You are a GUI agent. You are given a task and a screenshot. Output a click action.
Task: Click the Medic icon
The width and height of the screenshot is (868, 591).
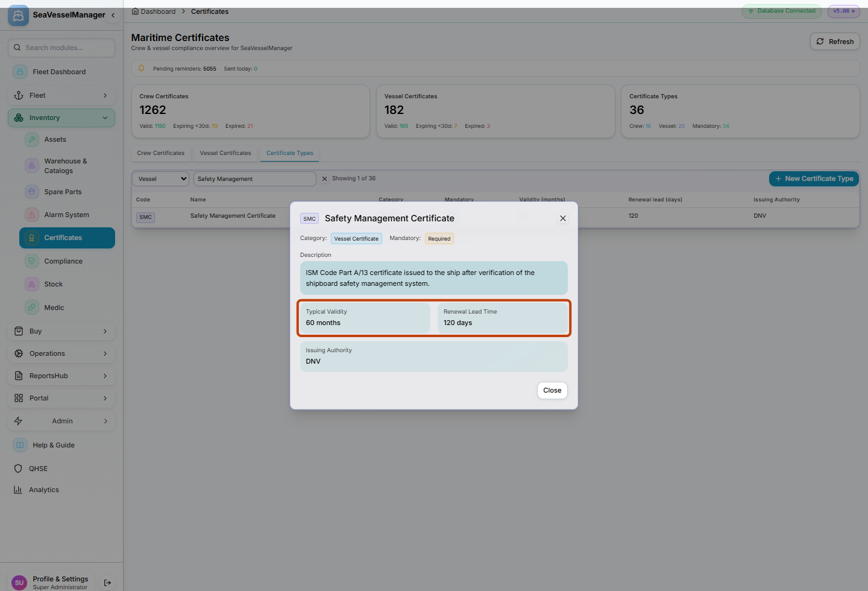point(32,308)
